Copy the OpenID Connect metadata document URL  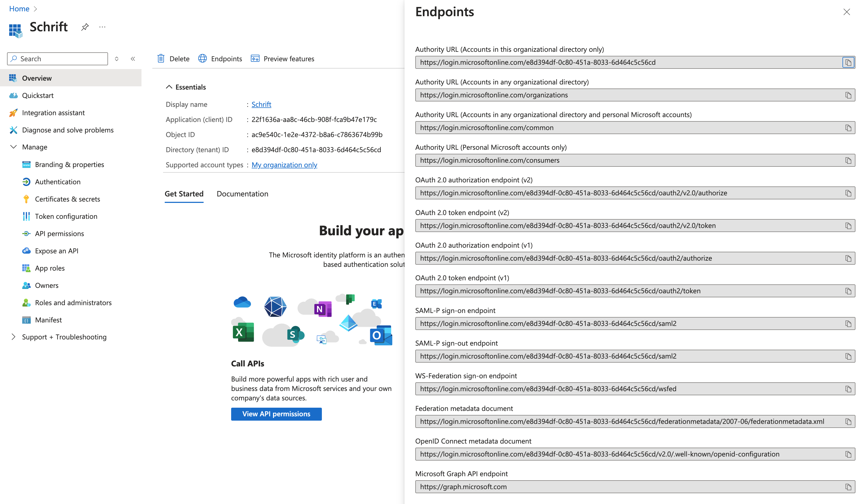[x=848, y=454]
